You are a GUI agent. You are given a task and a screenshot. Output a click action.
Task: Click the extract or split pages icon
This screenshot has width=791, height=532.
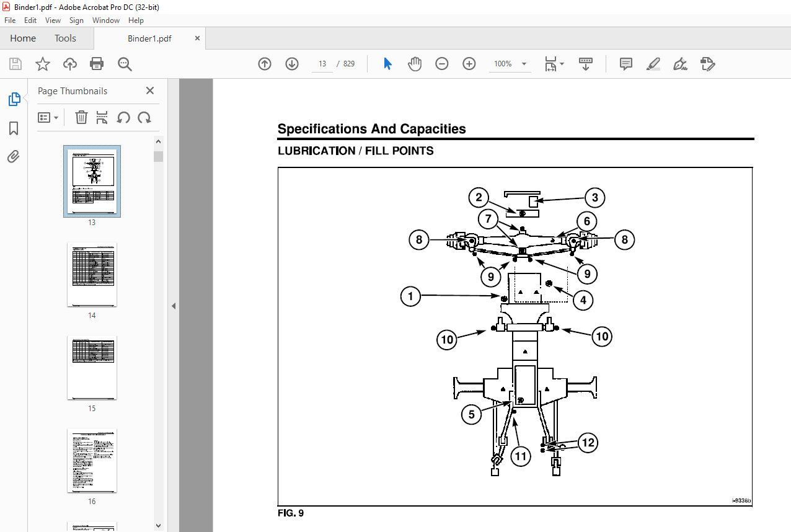[x=102, y=117]
